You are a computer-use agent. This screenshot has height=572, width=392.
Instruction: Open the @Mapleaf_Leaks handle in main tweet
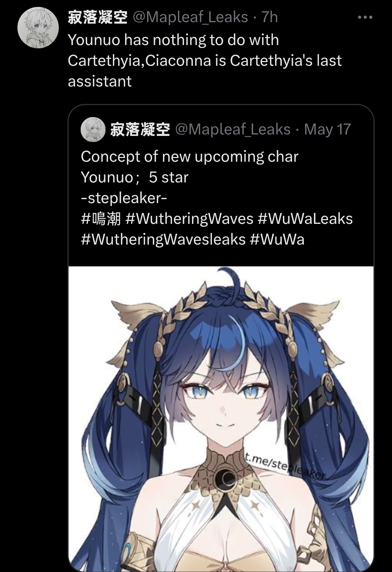coord(191,17)
